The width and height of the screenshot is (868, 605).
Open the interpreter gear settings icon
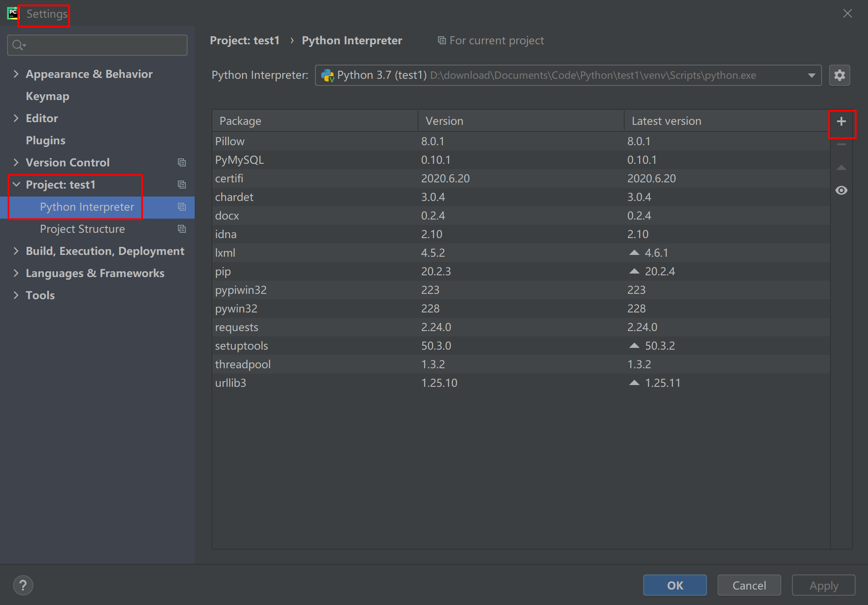click(839, 75)
